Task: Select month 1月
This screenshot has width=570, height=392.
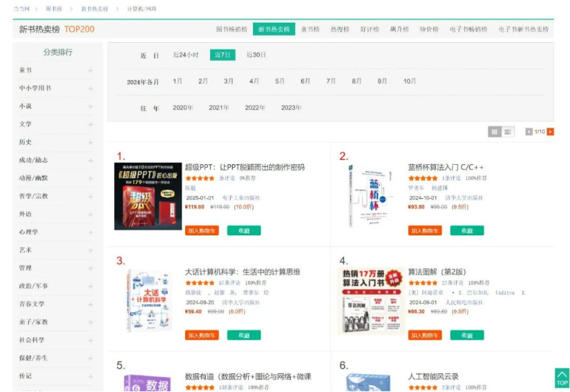Action: click(178, 81)
